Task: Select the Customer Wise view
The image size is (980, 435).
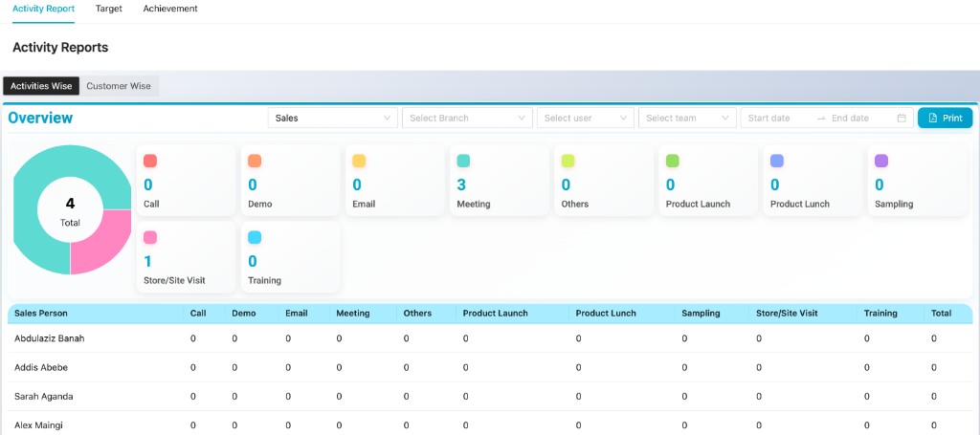Action: coord(119,86)
